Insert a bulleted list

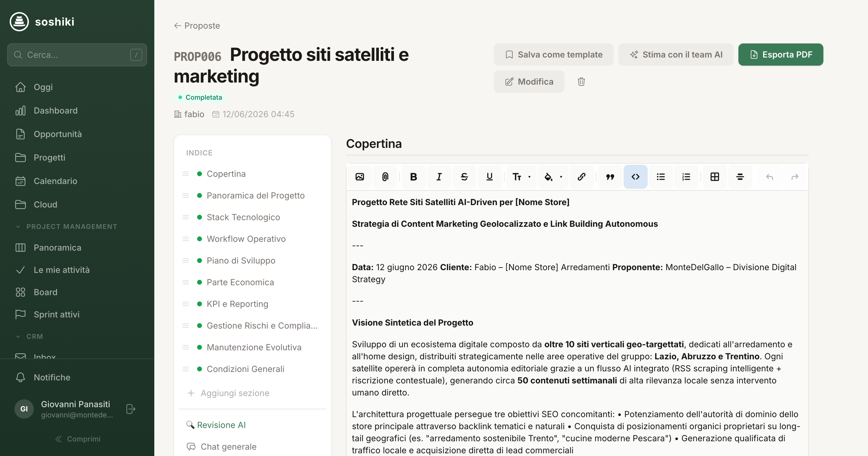[661, 177]
